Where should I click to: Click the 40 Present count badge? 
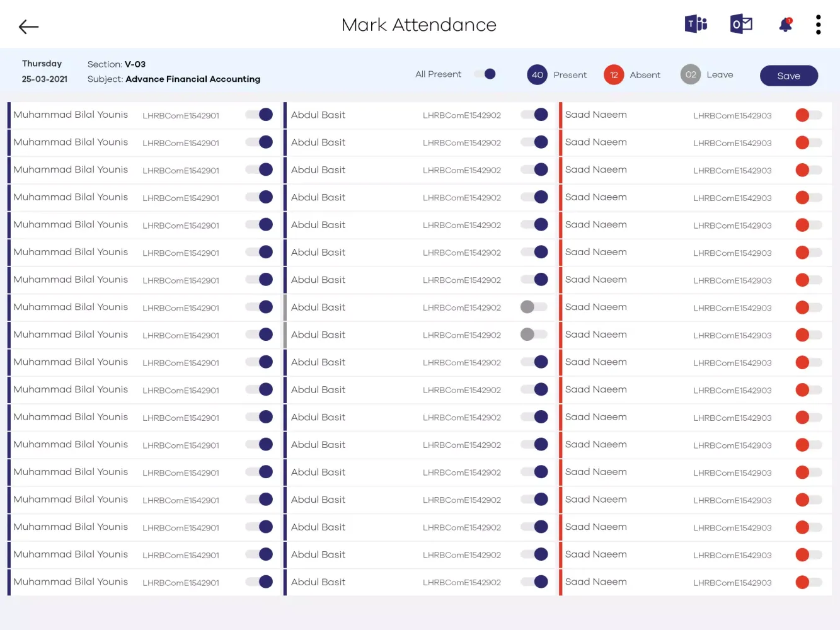tap(537, 75)
